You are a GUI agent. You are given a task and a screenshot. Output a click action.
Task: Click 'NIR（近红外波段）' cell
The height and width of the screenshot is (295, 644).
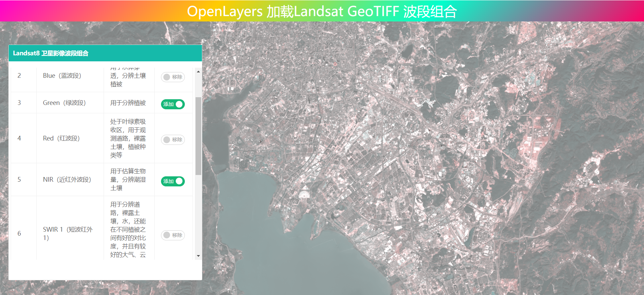coord(70,180)
